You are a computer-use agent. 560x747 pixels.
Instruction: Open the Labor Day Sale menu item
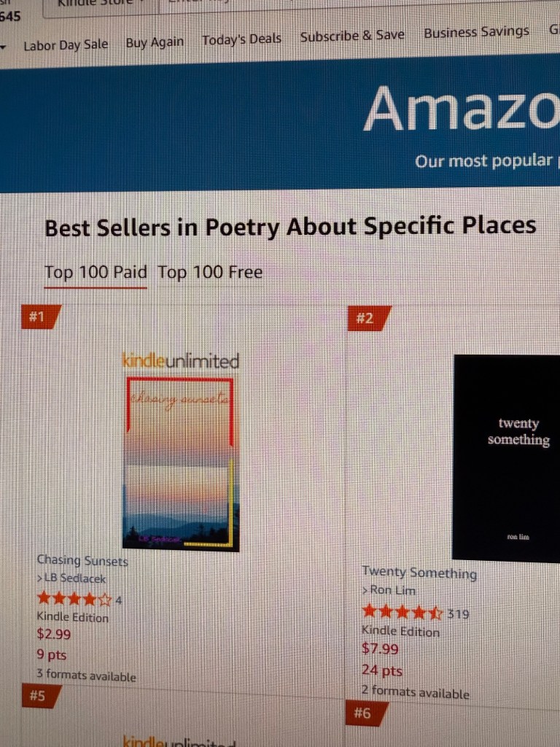click(66, 44)
